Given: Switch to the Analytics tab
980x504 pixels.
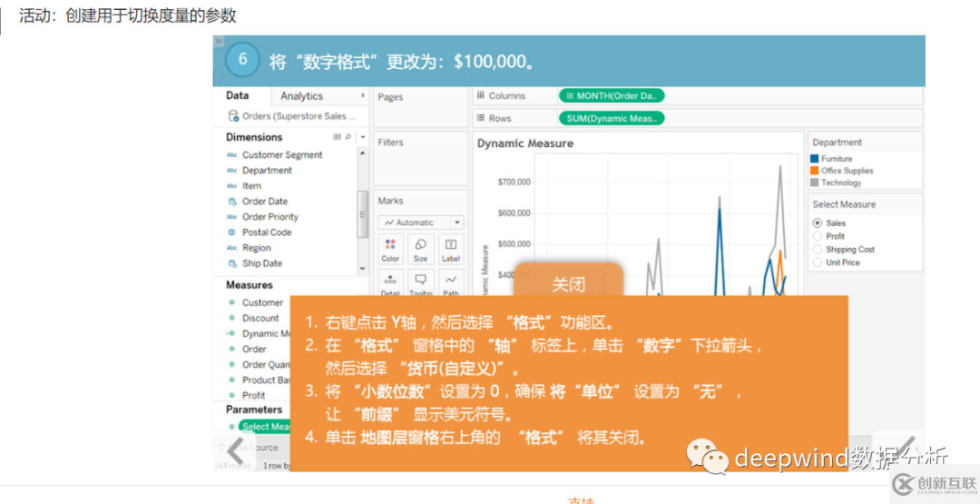Looking at the screenshot, I should [x=302, y=95].
